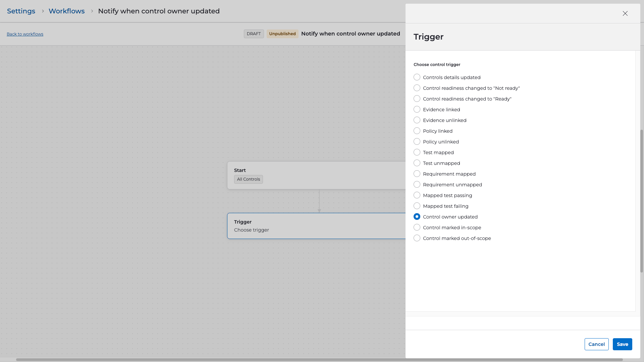
Task: Navigate to Workflows breadcrumb
Action: 66,11
